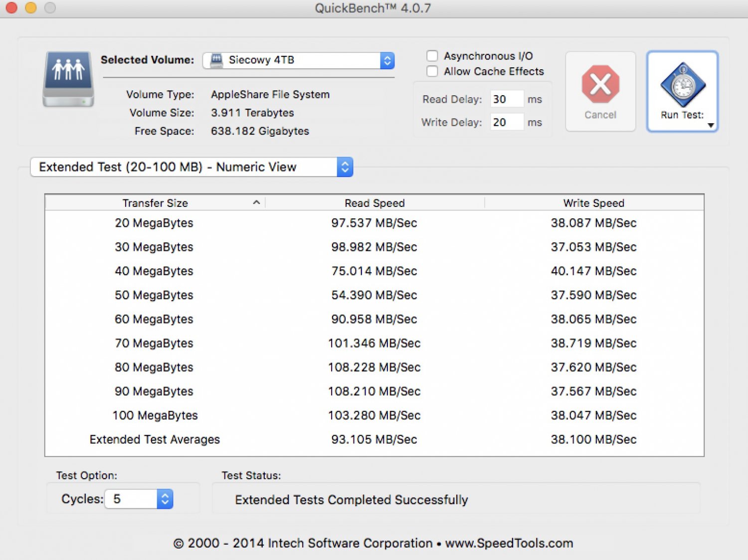Image resolution: width=748 pixels, height=560 pixels.
Task: Click the stopwatch Run Test icon
Action: click(x=683, y=85)
